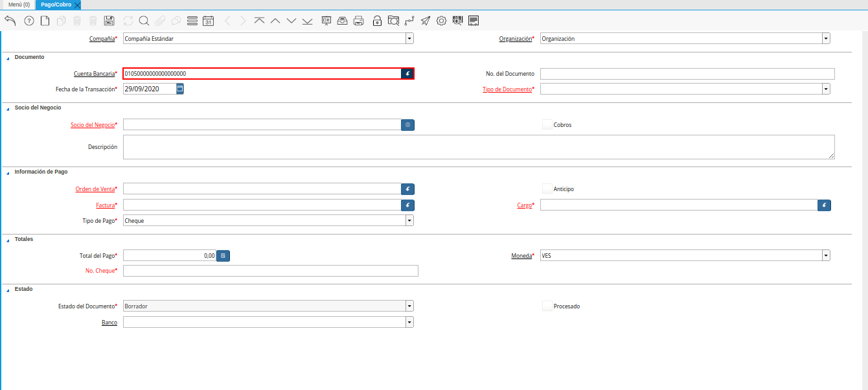Open the calendar 31 history icon
868x390 pixels.
pos(208,21)
